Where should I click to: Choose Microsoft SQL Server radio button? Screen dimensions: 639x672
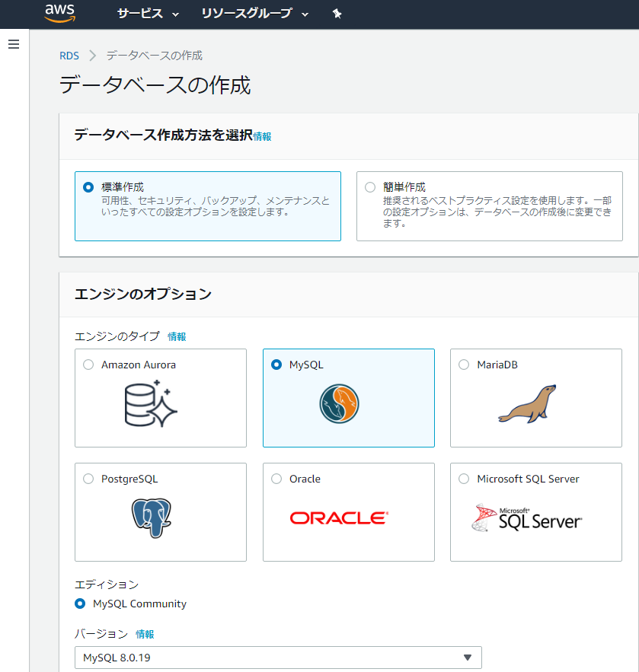click(464, 479)
